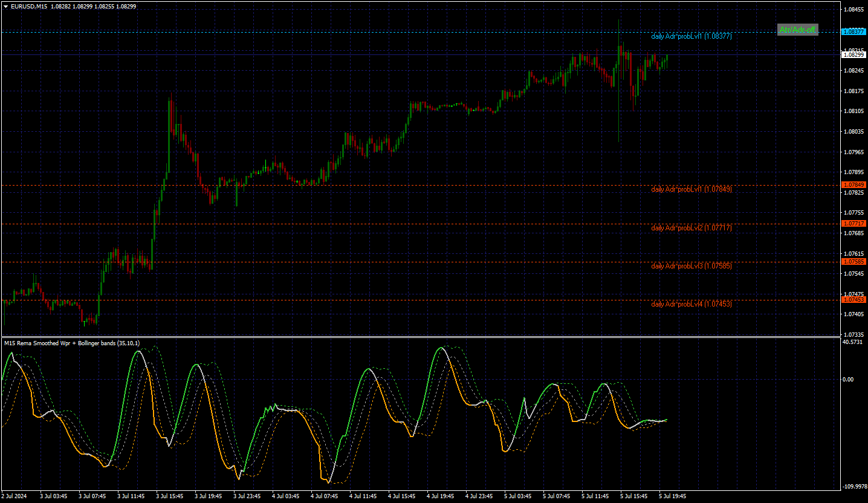
Task: Click indicator scale value 0.00
Action: (x=849, y=380)
